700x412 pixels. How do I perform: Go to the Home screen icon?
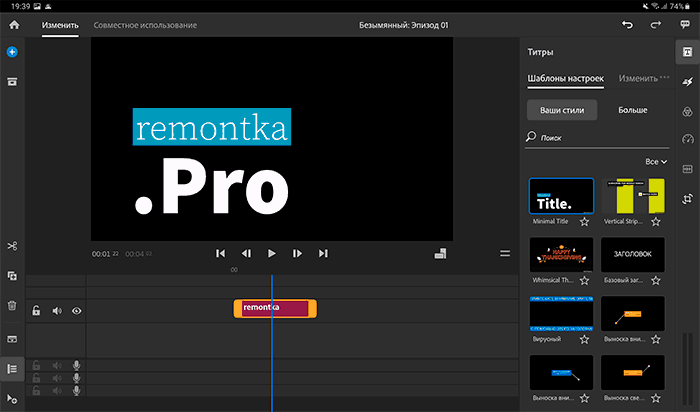(x=14, y=25)
